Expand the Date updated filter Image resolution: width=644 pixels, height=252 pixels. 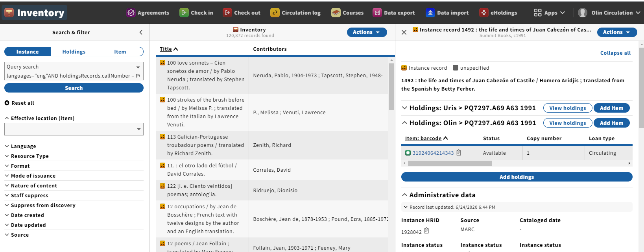28,225
